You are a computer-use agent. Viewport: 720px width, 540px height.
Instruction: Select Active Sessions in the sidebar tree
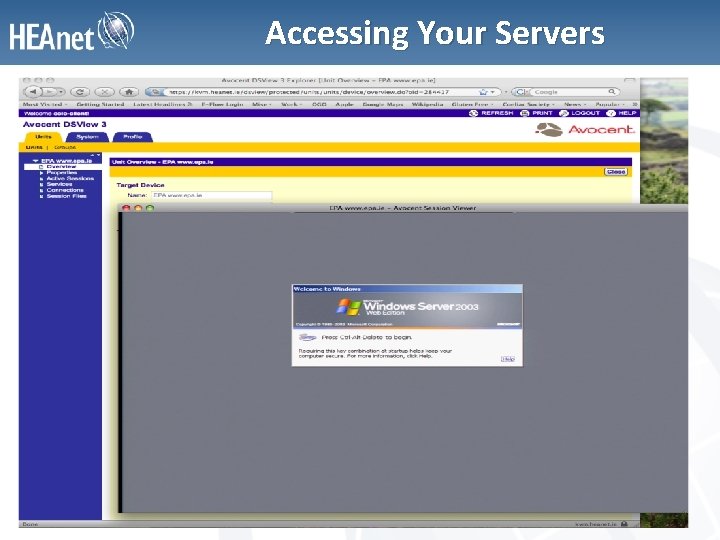point(70,178)
